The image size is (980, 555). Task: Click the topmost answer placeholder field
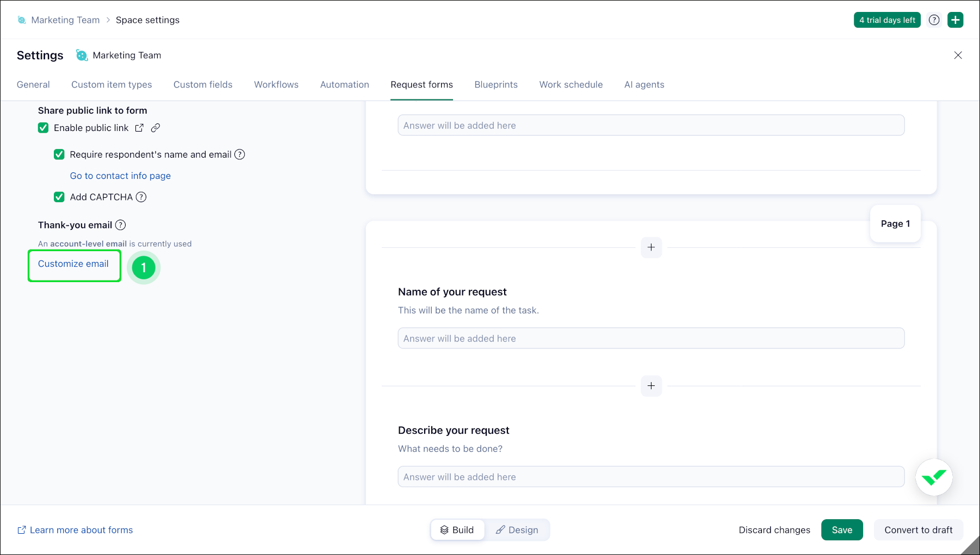pyautogui.click(x=651, y=125)
